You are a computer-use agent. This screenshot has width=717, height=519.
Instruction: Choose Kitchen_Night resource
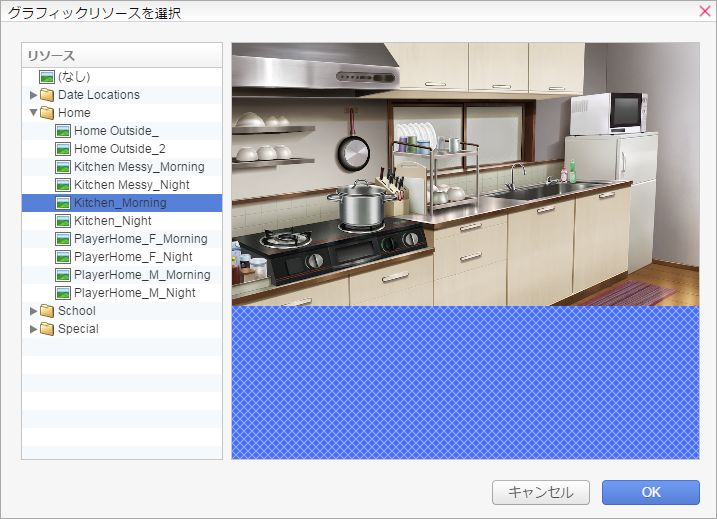coord(112,221)
